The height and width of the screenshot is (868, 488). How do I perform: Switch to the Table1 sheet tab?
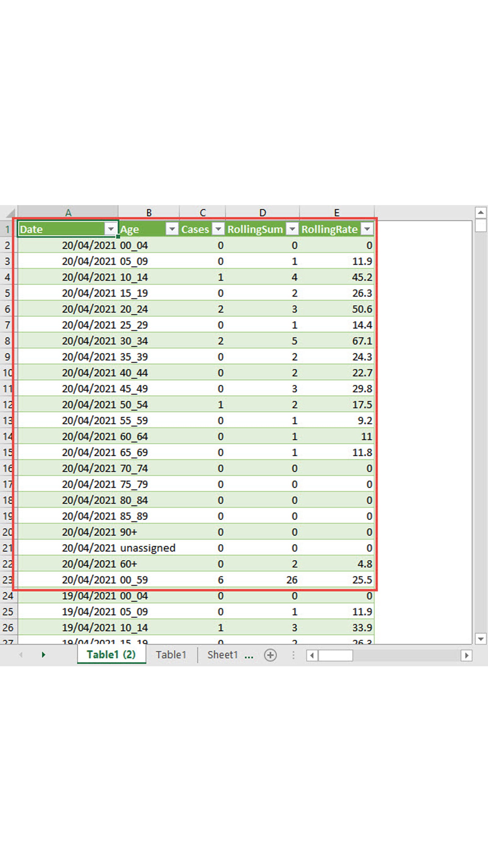[171, 655]
